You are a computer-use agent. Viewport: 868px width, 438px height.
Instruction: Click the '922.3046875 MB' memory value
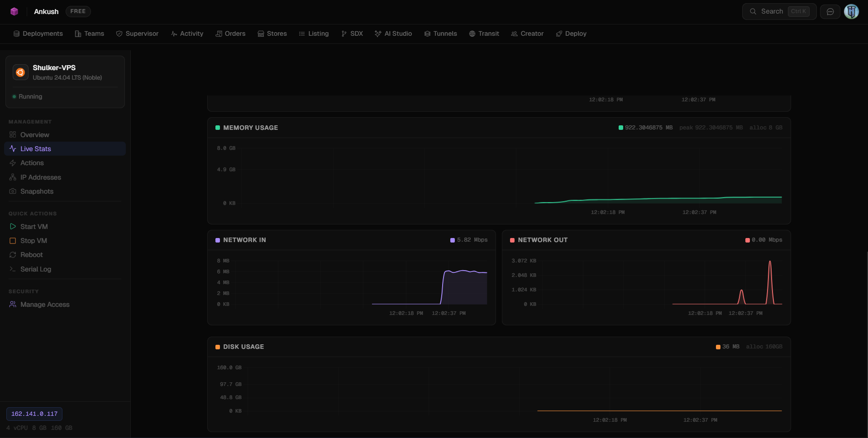tap(649, 128)
